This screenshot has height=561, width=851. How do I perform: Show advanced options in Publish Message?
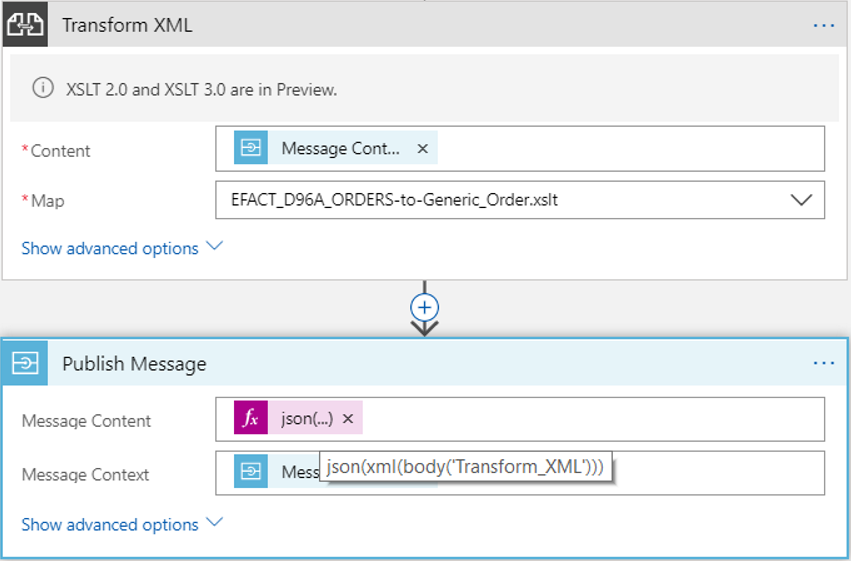(110, 524)
